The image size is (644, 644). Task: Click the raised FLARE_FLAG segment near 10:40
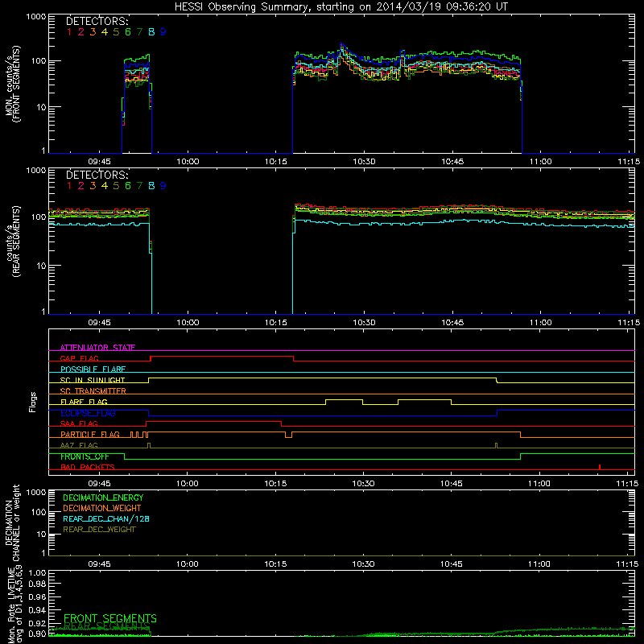[x=425, y=400]
